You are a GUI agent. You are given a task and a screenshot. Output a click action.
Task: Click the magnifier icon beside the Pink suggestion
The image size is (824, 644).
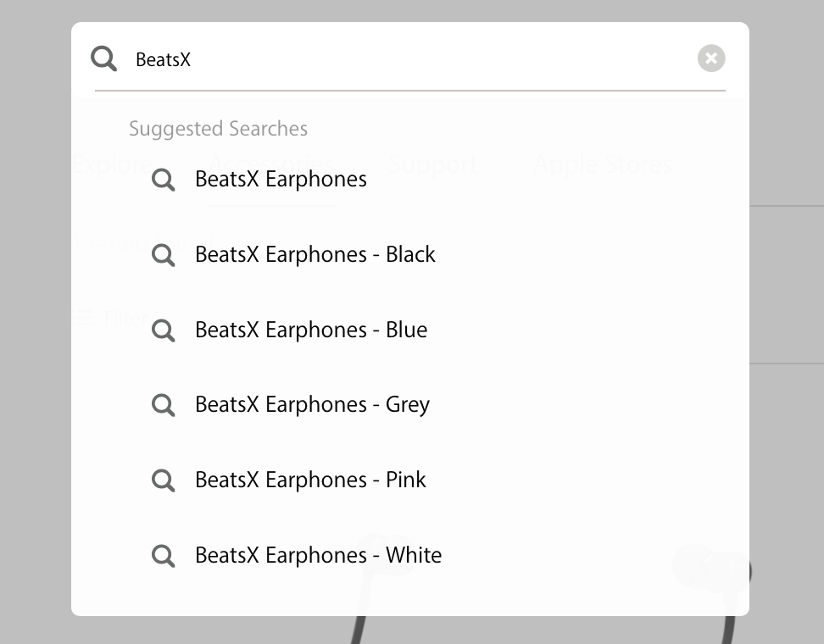coord(163,480)
